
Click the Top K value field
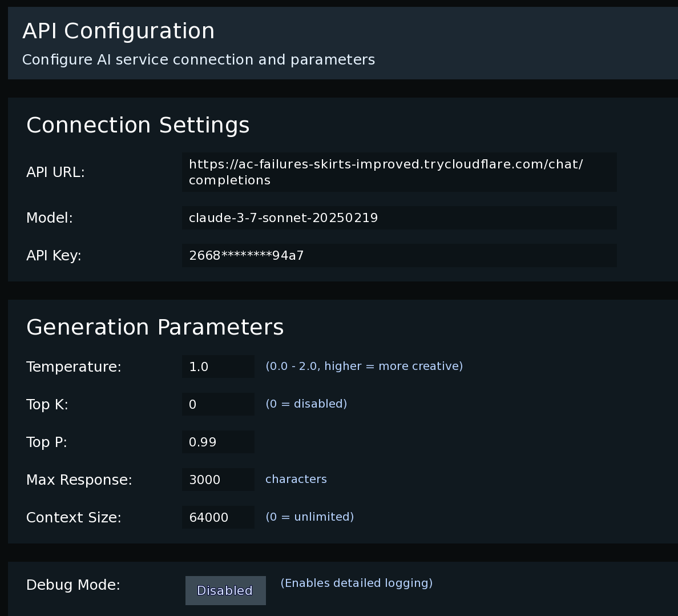click(218, 404)
